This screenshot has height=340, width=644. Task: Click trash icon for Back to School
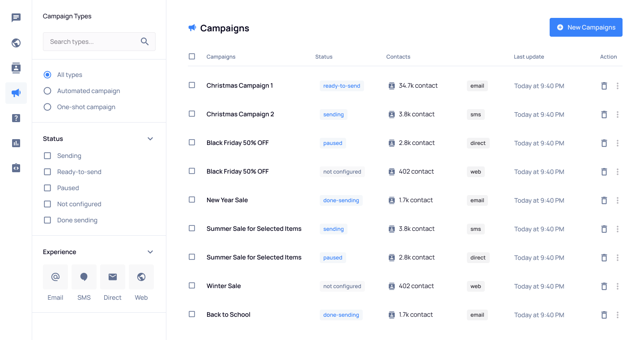(x=604, y=315)
